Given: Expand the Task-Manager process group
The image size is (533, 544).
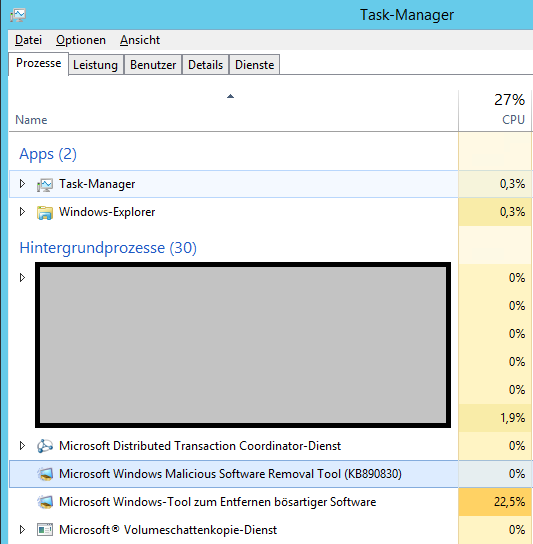Looking at the screenshot, I should [x=22, y=184].
